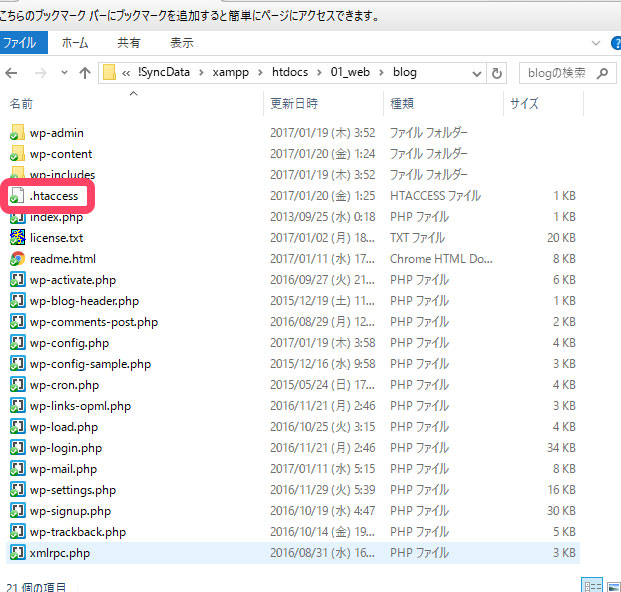This screenshot has height=592, width=621.
Task: Refresh the blog folder view
Action: [497, 73]
